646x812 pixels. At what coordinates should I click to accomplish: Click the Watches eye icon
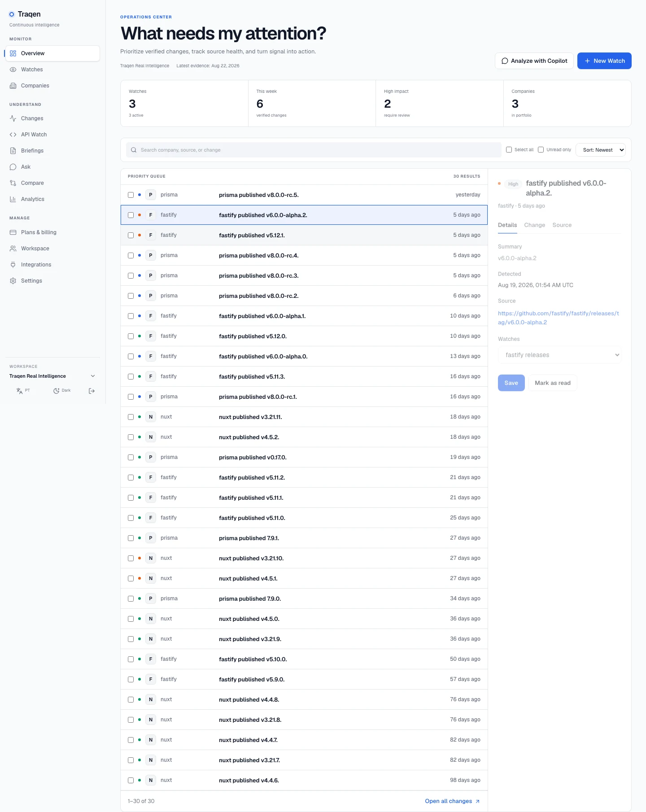click(13, 70)
